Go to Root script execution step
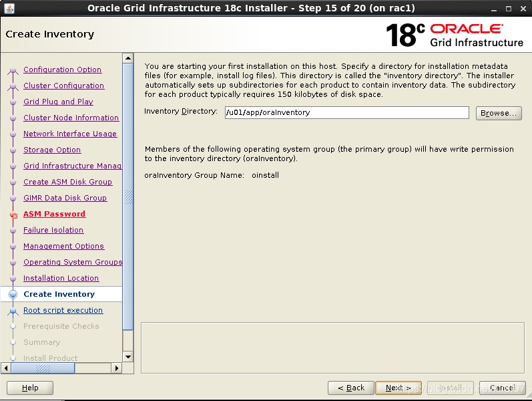532x401 pixels. [63, 310]
